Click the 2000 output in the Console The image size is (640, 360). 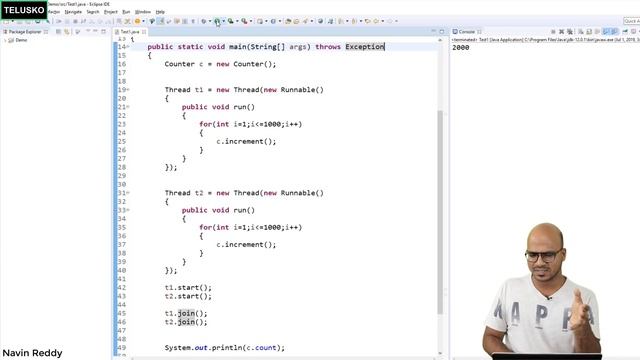pos(461,48)
